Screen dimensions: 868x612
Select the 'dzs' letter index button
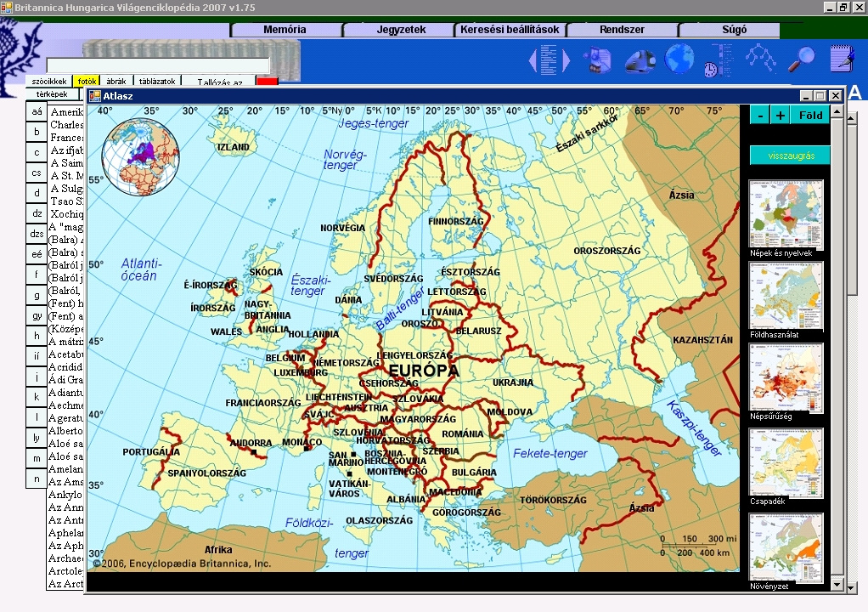click(x=37, y=234)
